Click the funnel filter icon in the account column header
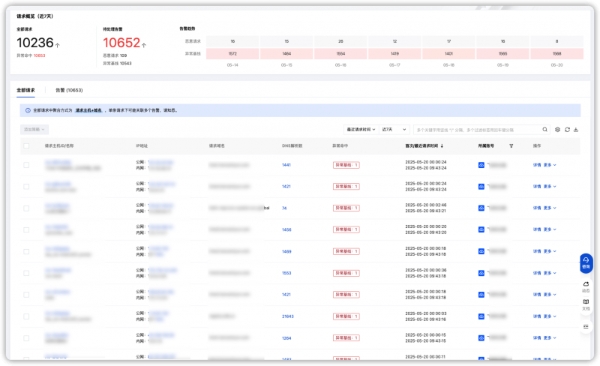 coord(511,146)
